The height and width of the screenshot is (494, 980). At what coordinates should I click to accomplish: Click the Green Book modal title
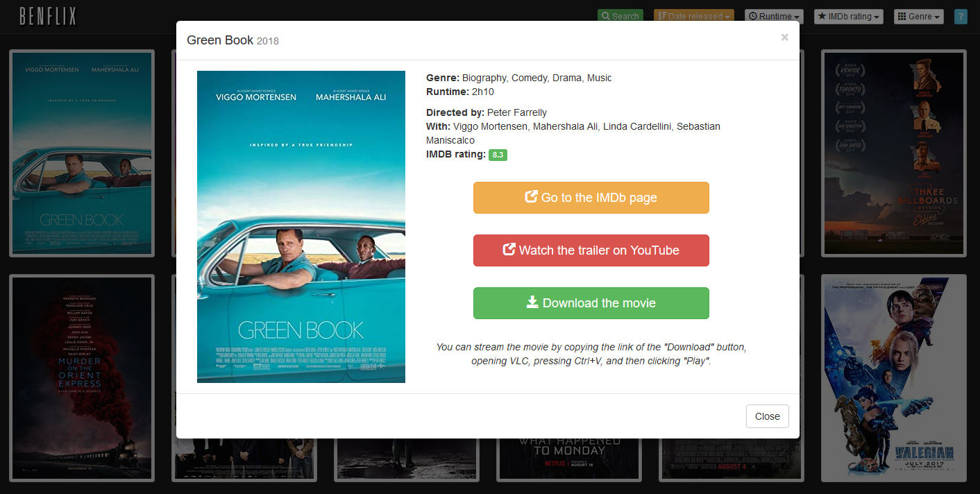pos(220,40)
